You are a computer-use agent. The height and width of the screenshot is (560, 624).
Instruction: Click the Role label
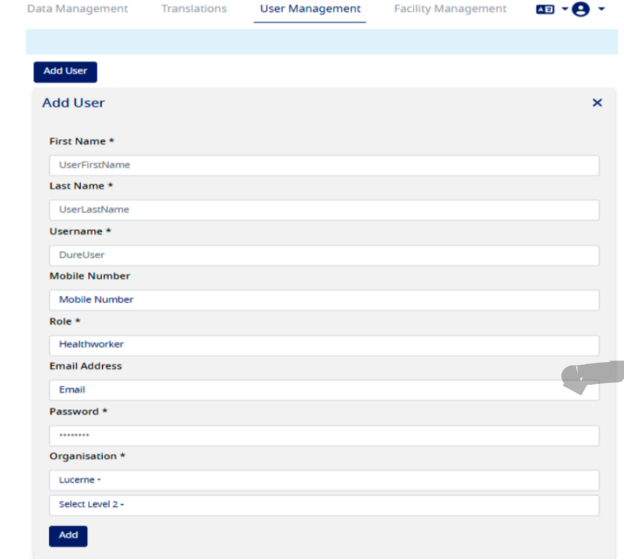pos(64,321)
